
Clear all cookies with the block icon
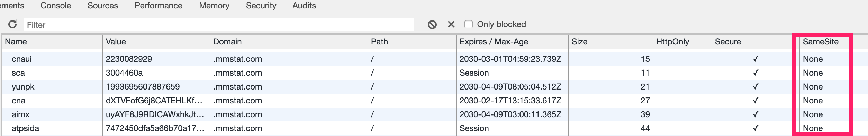432,24
